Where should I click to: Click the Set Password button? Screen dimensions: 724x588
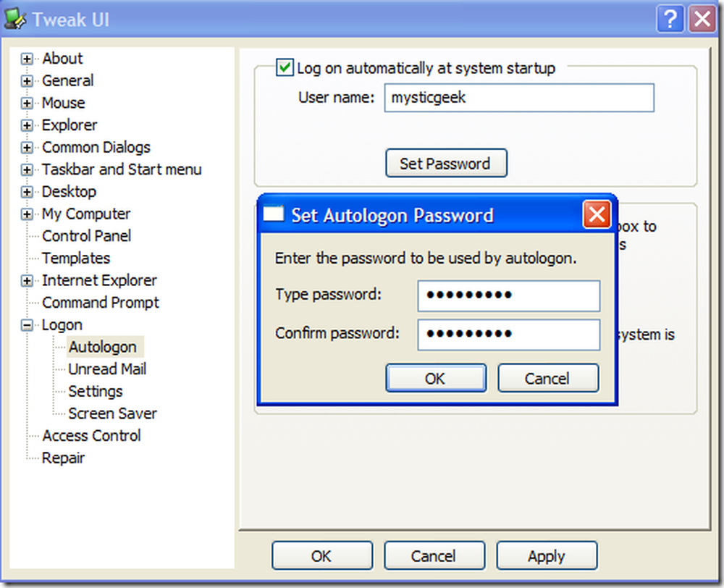click(x=446, y=163)
